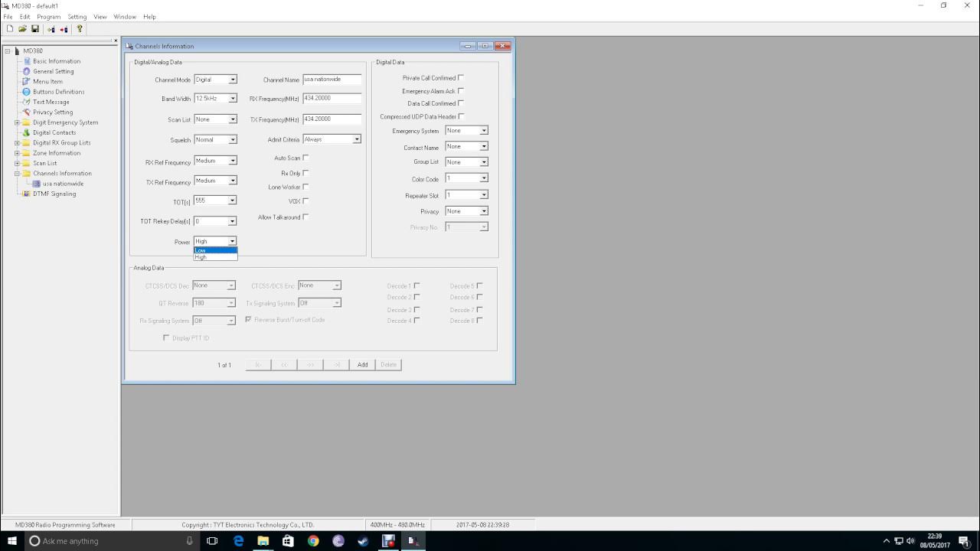The image size is (980, 551).
Task: Toggle Data Call Confirmed checkbox
Action: pyautogui.click(x=460, y=103)
